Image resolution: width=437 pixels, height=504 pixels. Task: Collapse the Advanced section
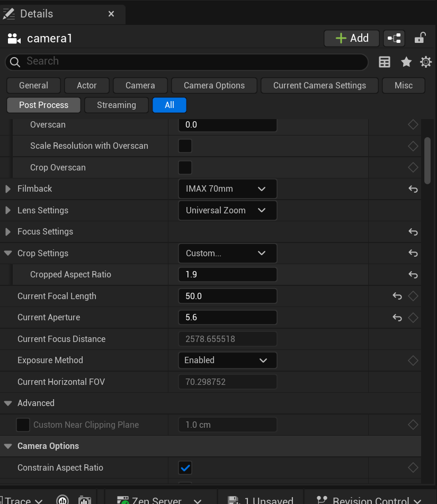(8, 403)
